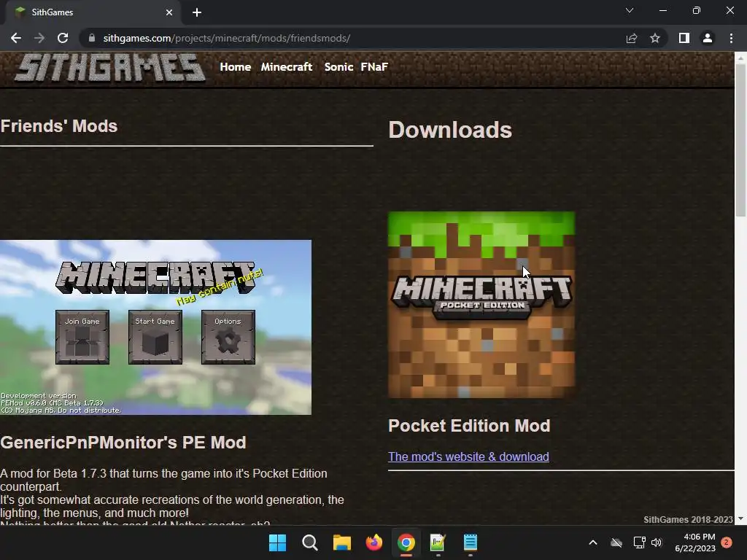Click the Pocket Edition Mod heading
The height and width of the screenshot is (560, 747).
(469, 426)
